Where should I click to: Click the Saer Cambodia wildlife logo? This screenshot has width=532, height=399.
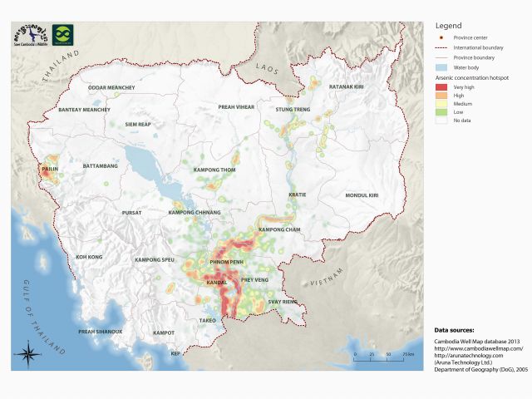[x=30, y=35]
